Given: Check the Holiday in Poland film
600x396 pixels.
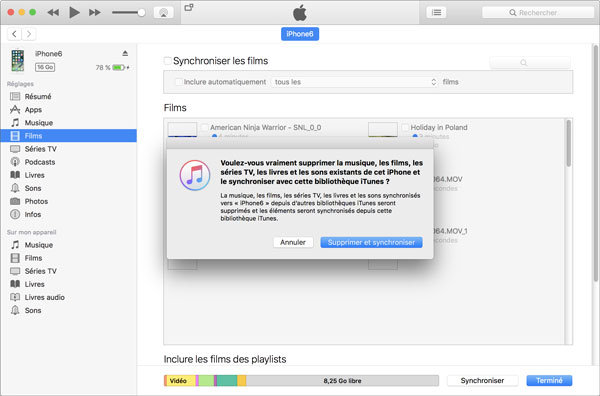Looking at the screenshot, I should click(406, 127).
